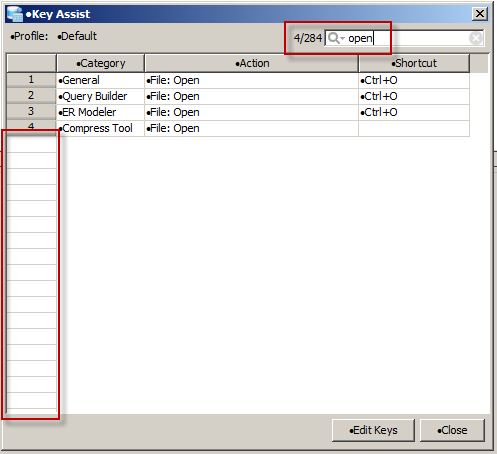
Task: Select the Compress Tool category cell
Action: [100, 128]
